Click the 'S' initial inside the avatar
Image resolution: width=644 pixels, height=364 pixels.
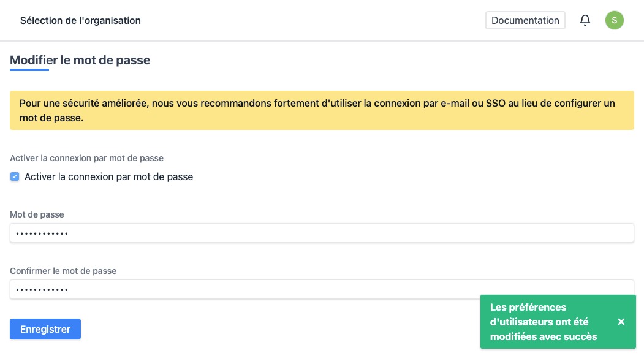[615, 20]
